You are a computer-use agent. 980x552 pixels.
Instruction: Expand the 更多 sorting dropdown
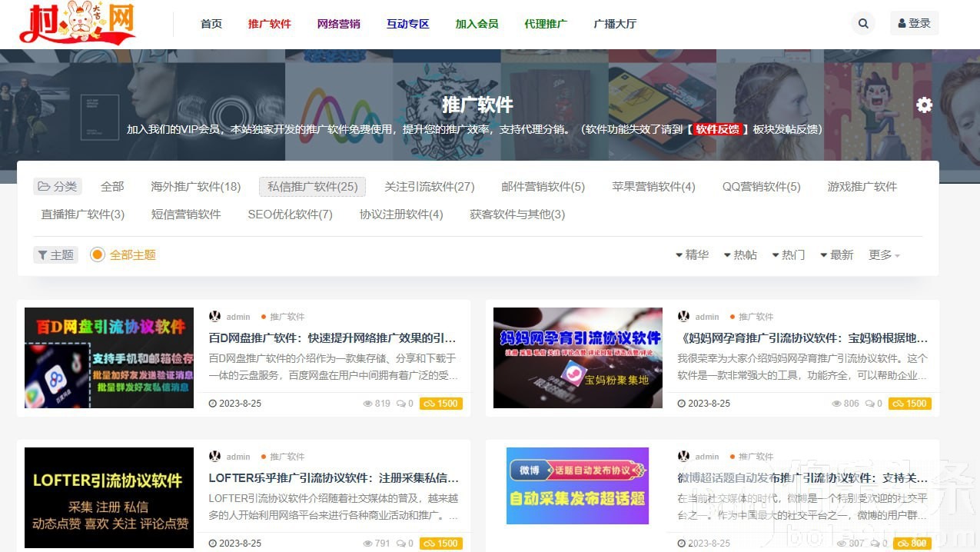884,254
